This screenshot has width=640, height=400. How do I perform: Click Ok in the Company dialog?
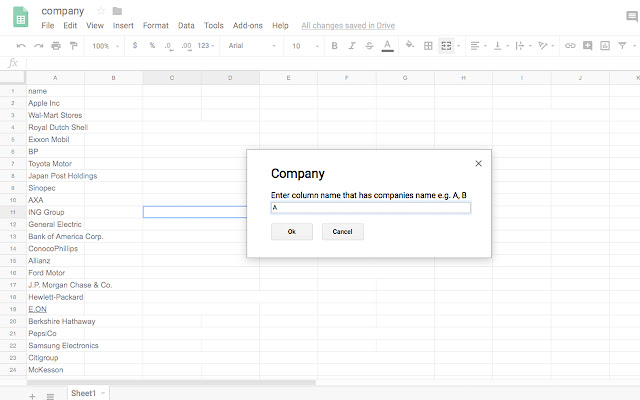point(292,231)
